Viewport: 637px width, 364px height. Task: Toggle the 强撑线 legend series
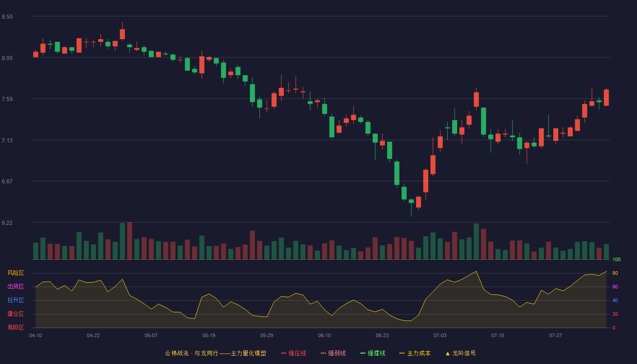[x=373, y=353]
